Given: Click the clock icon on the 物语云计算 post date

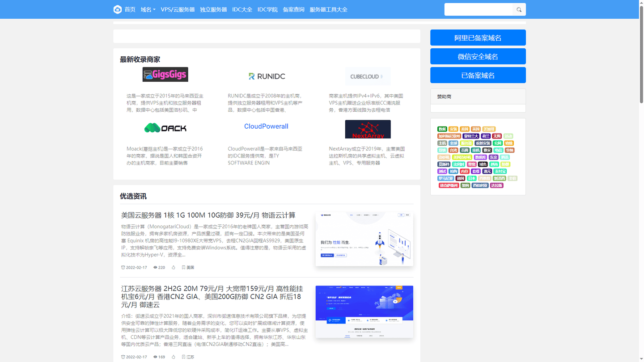Looking at the screenshot, I should [123, 267].
